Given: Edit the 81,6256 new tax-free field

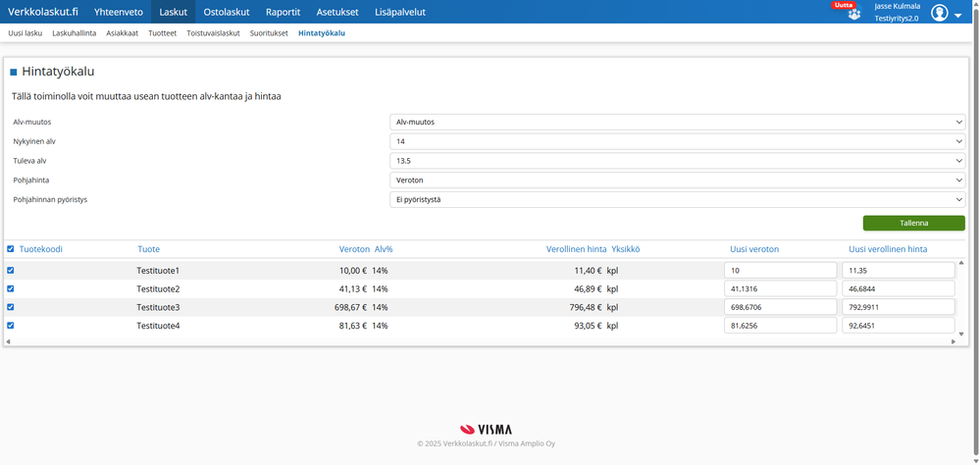Looking at the screenshot, I should click(781, 325).
